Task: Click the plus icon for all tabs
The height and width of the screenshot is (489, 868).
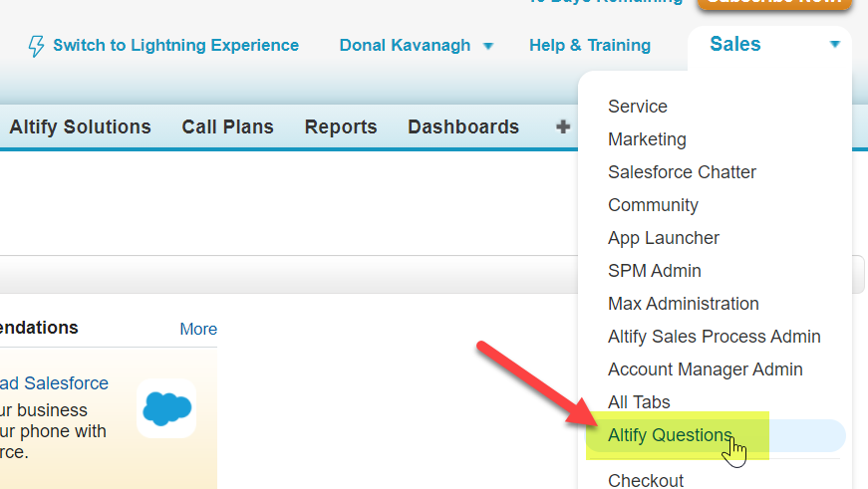Action: (x=563, y=127)
